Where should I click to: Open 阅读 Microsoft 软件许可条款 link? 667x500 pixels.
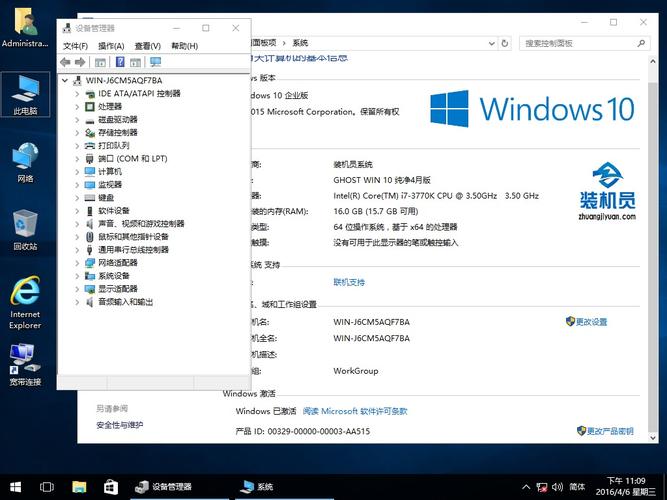click(355, 411)
